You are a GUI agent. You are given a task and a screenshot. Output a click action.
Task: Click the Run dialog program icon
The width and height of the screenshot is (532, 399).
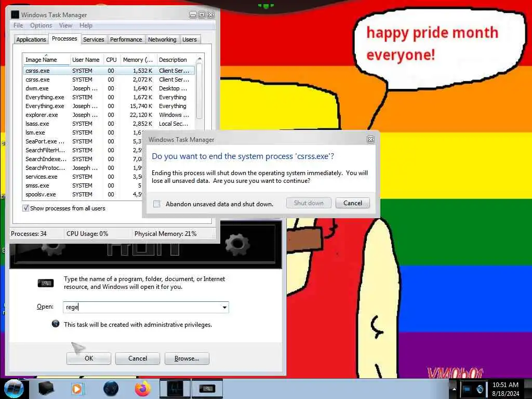pos(46,283)
